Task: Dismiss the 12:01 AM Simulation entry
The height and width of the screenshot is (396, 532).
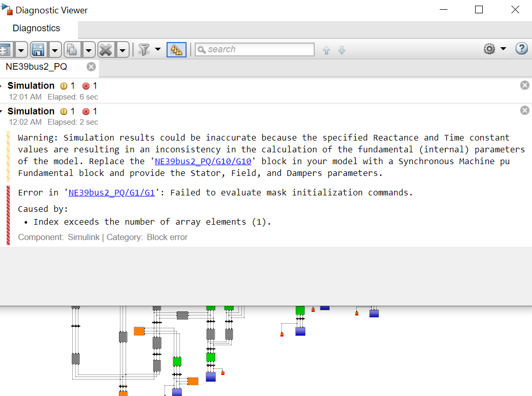Action: [x=524, y=85]
